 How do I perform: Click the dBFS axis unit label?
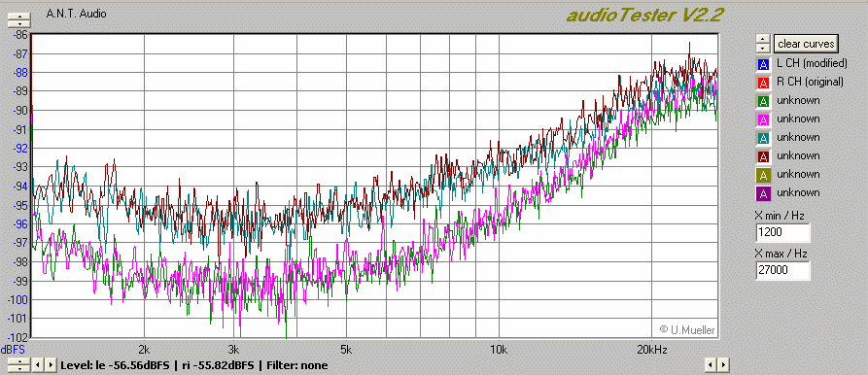coord(13,350)
